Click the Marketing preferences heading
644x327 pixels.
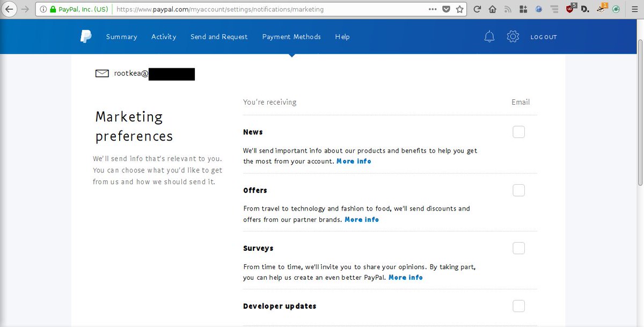(x=134, y=126)
